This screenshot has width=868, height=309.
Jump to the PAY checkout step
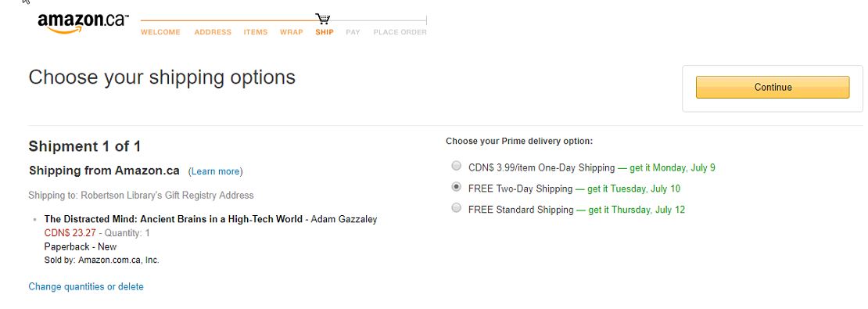click(353, 32)
